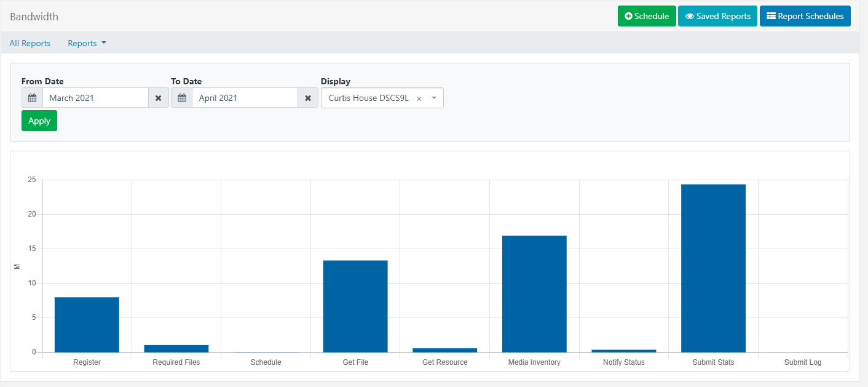
Task: Open the Display selector dropdown arrow
Action: pyautogui.click(x=433, y=98)
